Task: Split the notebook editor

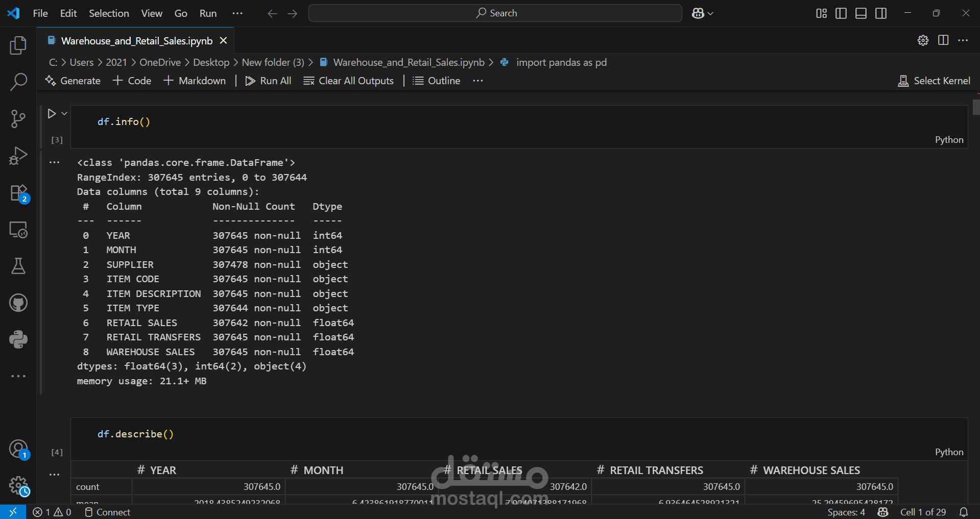Action: click(943, 40)
